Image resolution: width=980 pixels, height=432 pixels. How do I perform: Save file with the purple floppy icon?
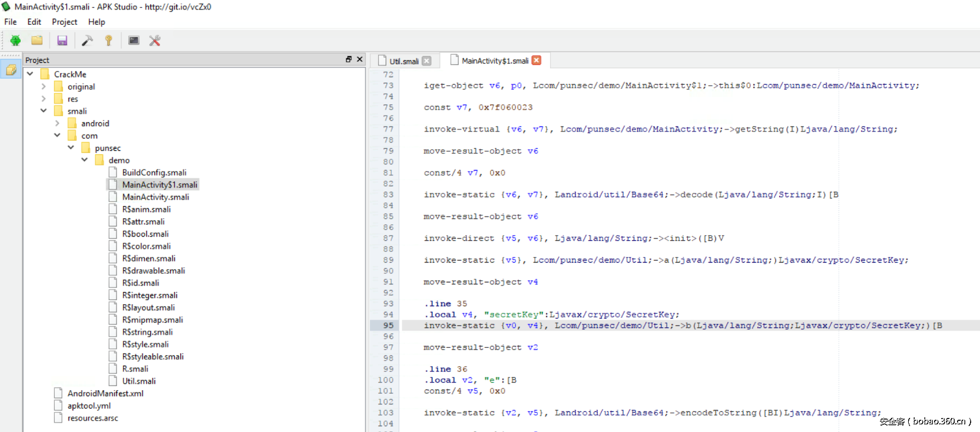(62, 41)
